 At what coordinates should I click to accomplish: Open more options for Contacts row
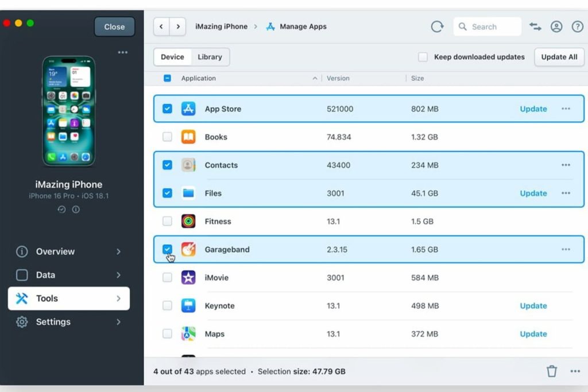pos(566,165)
